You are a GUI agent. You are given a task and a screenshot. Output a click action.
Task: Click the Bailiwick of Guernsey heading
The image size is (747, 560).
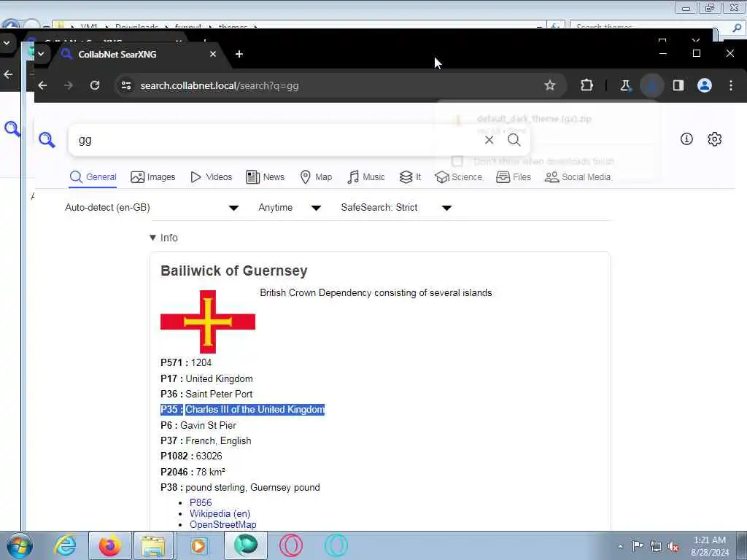234,271
